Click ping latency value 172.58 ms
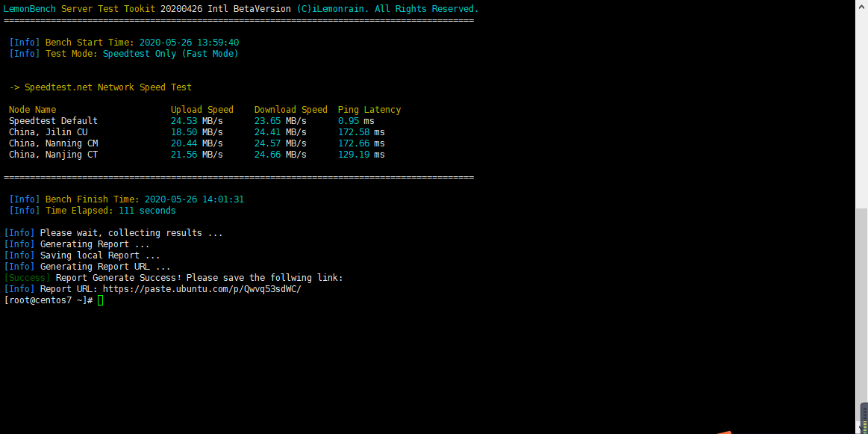 click(361, 132)
